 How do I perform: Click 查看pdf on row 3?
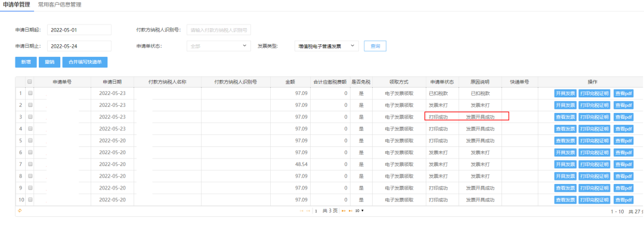(623, 117)
